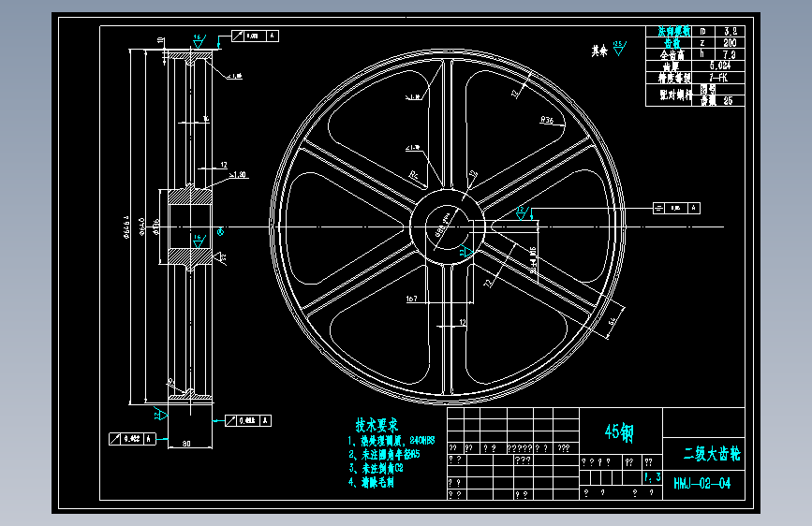Click the tooth thickness value 5.024
The height and width of the screenshot is (526, 812).
point(720,66)
